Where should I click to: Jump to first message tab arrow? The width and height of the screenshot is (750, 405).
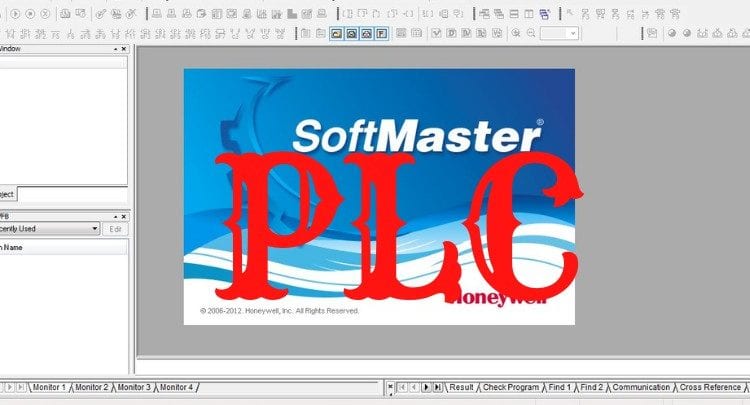[402, 387]
